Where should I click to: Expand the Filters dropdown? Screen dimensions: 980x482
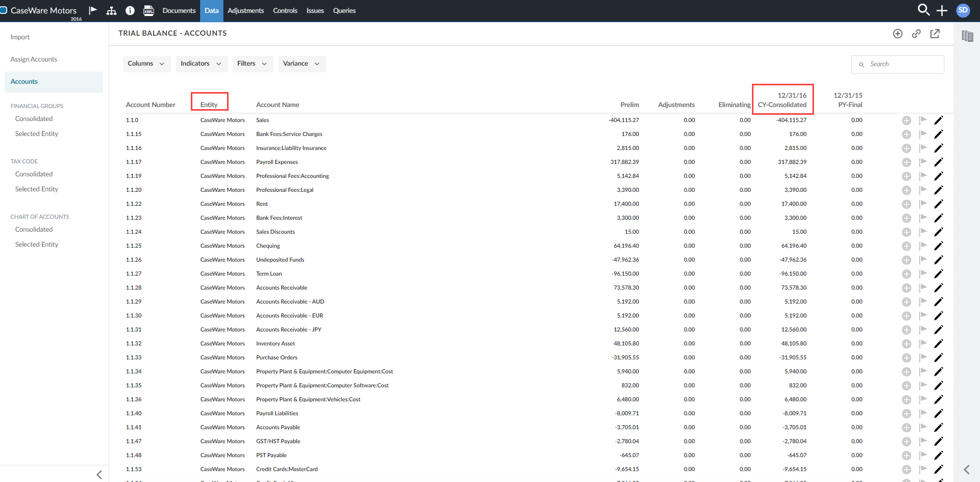tap(252, 64)
